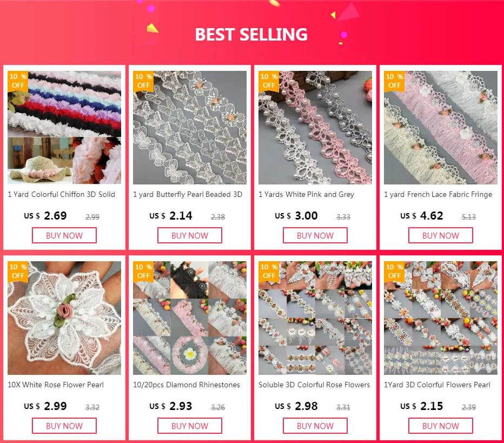Open the French lace fringe product image
Image resolution: width=504 pixels, height=443 pixels.
point(441,128)
